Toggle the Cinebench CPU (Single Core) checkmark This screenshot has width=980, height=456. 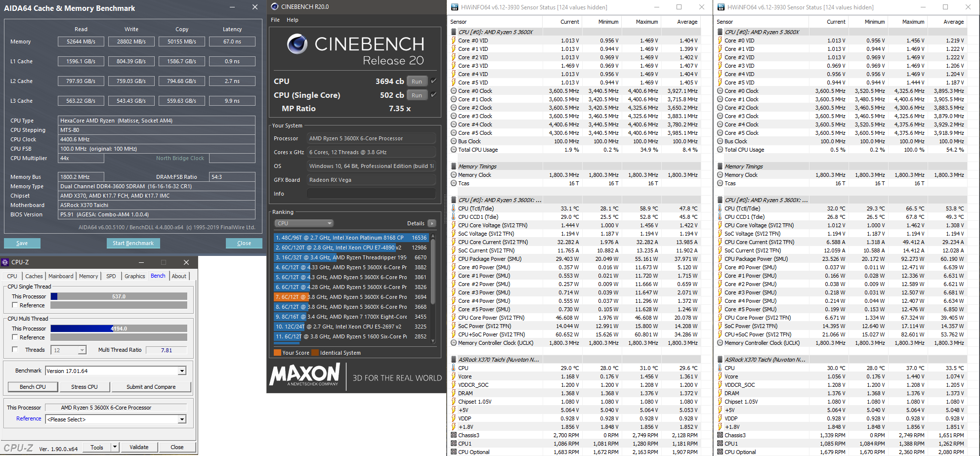point(433,95)
